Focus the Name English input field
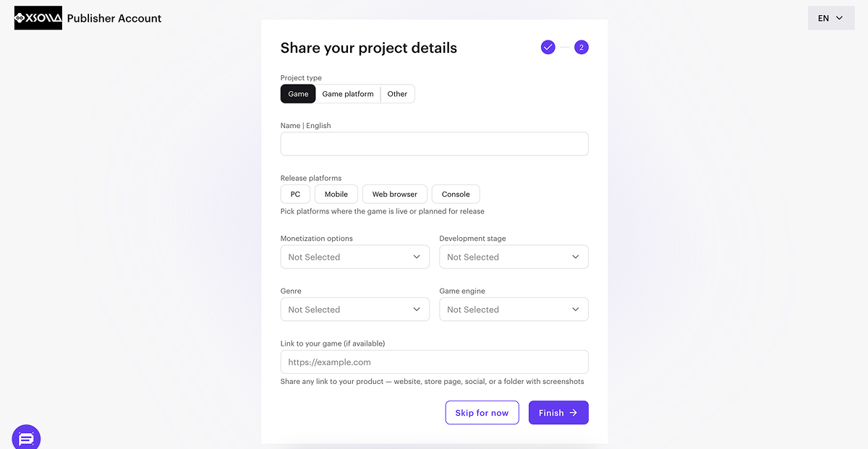The image size is (868, 449). click(434, 144)
